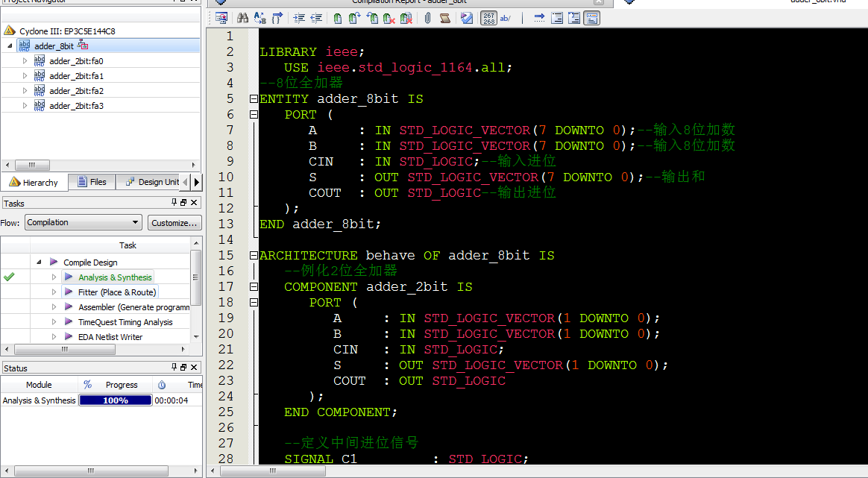The width and height of the screenshot is (868, 478).
Task: Start Analysis & Synthesis via play icon
Action: (x=69, y=277)
